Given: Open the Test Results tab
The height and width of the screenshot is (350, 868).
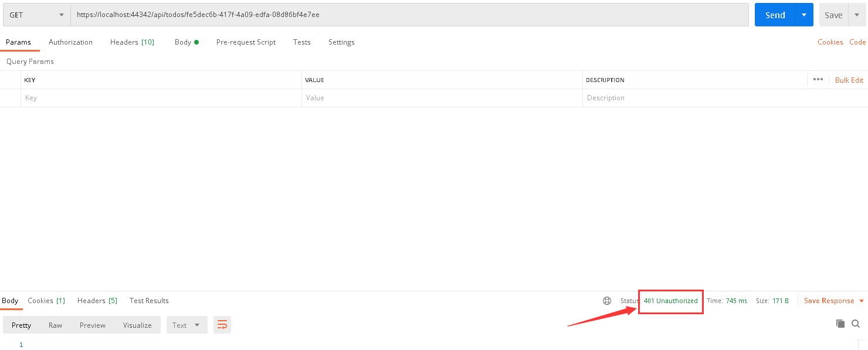Looking at the screenshot, I should click(x=149, y=301).
